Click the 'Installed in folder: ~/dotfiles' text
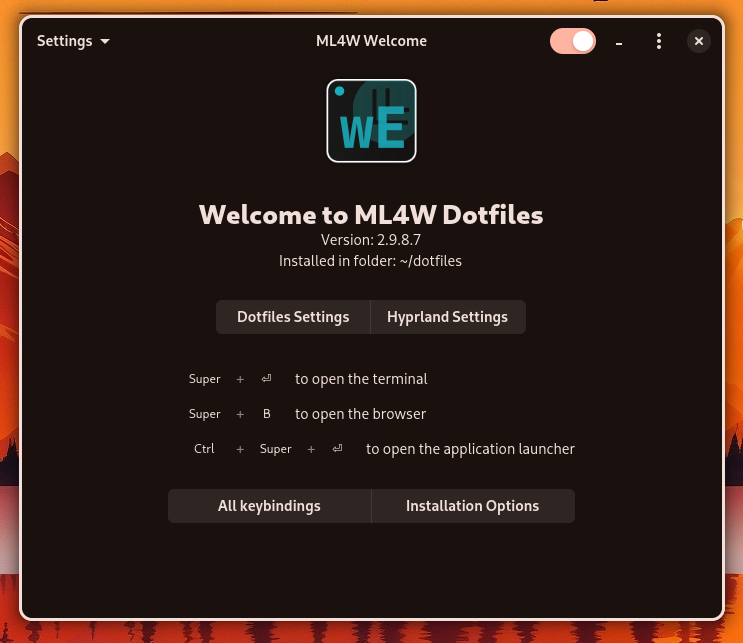Image resolution: width=743 pixels, height=643 pixels. point(370,261)
